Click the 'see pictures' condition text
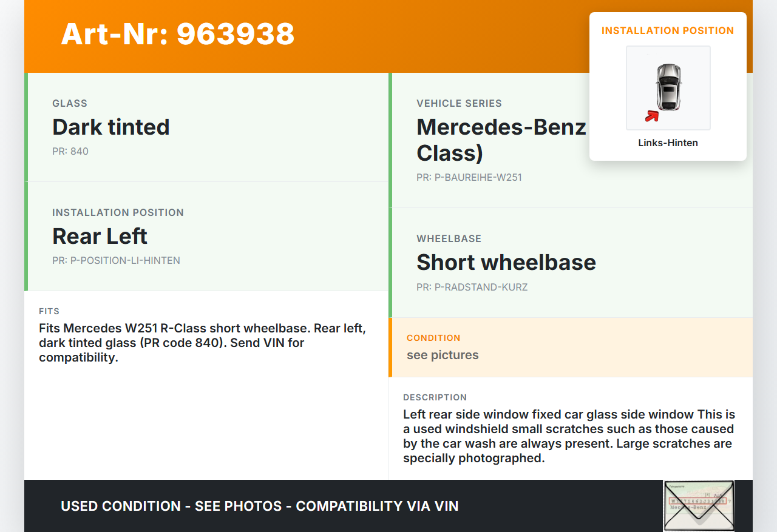Viewport: 777px width, 532px height. click(443, 355)
